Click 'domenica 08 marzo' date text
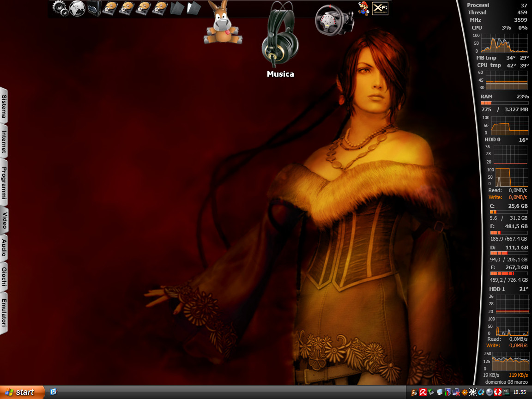The width and height of the screenshot is (532, 399). pyautogui.click(x=506, y=382)
